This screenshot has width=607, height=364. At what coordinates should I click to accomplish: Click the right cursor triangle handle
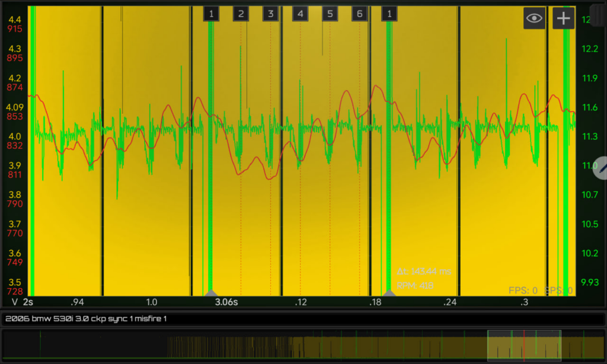[389, 293]
